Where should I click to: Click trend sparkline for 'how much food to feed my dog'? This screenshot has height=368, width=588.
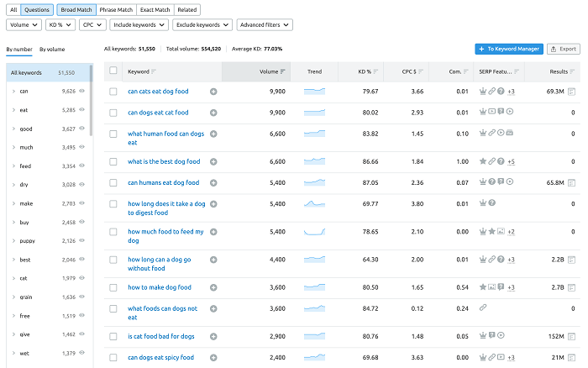click(x=314, y=232)
